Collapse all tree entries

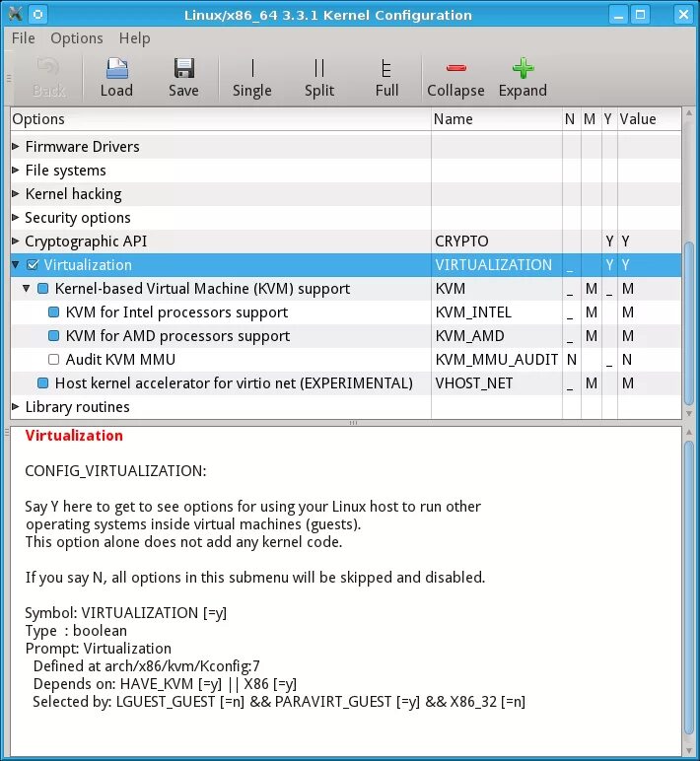click(x=455, y=78)
